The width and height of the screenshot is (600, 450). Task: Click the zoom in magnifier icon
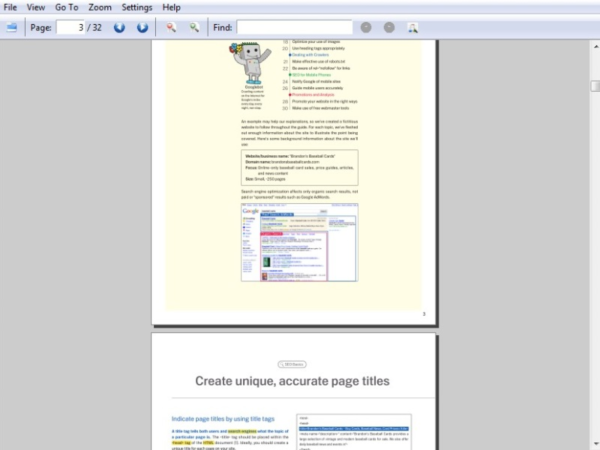(x=194, y=27)
